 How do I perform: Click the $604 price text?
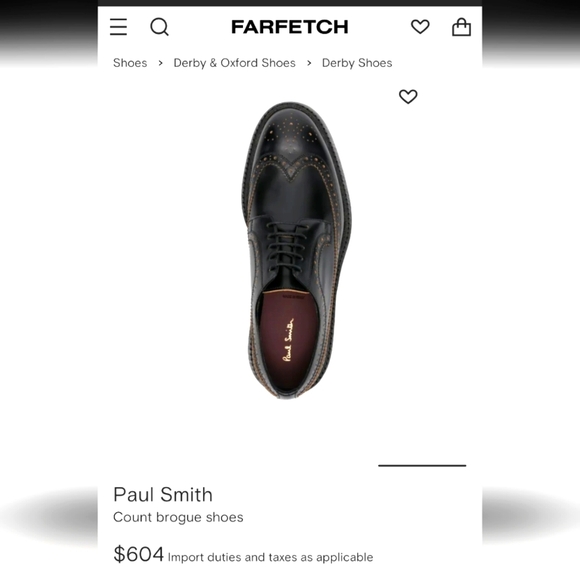tap(138, 554)
